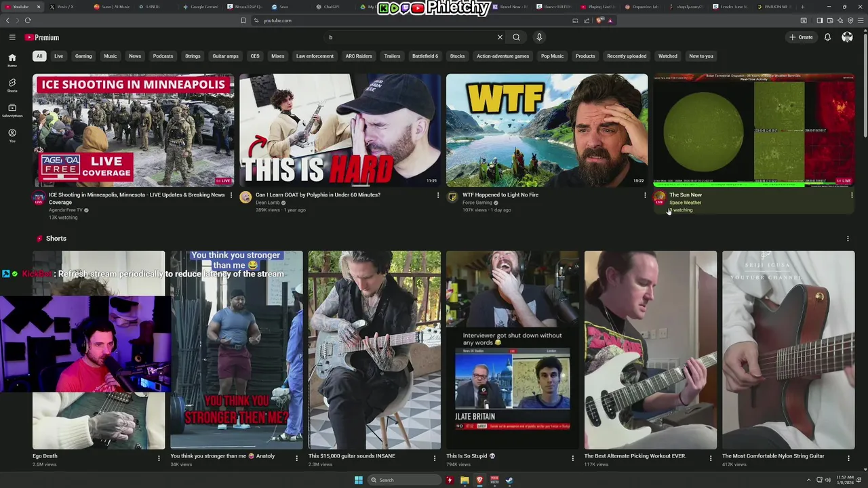This screenshot has width=868, height=488.
Task: Open the Nylon String Guitar short thumbnail
Action: 789,350
